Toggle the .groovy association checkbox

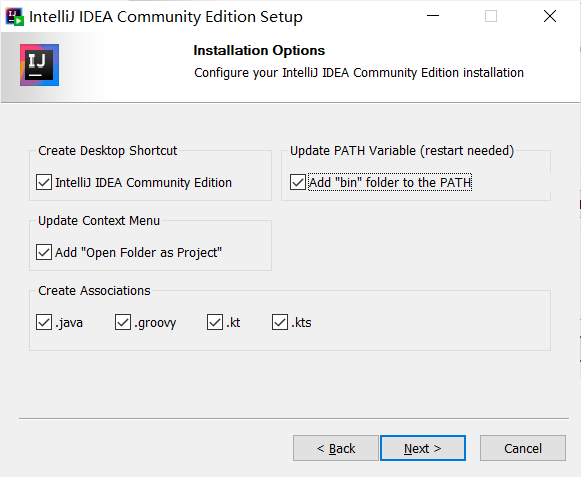point(123,322)
